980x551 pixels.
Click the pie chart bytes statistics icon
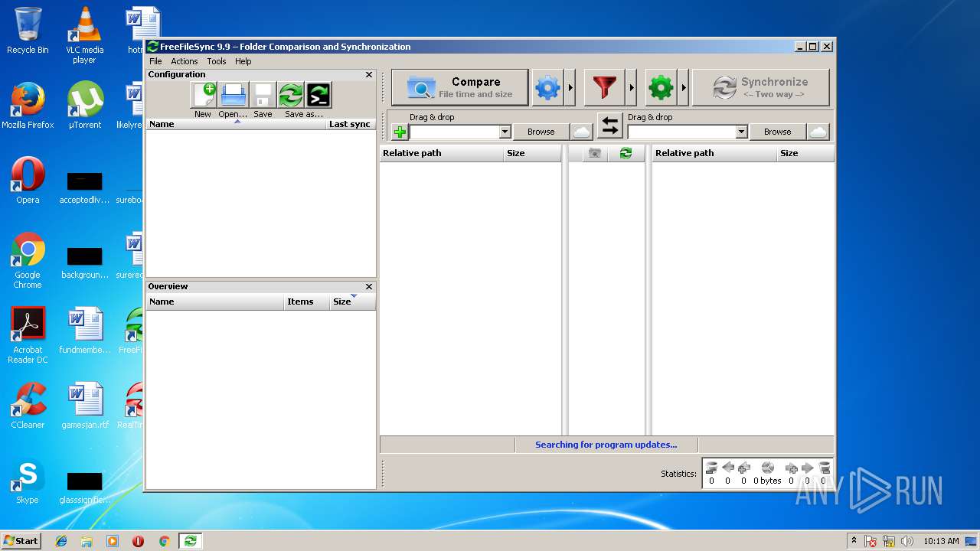[767, 468]
